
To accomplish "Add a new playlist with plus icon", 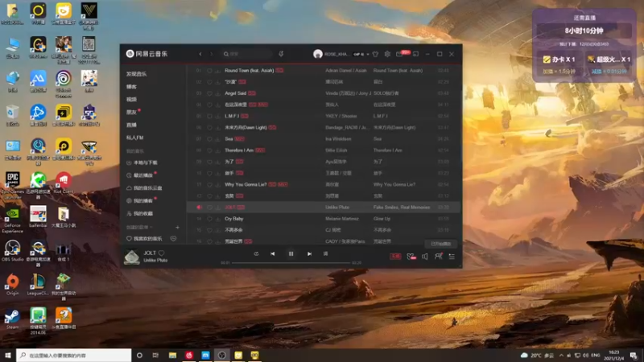I will click(177, 227).
